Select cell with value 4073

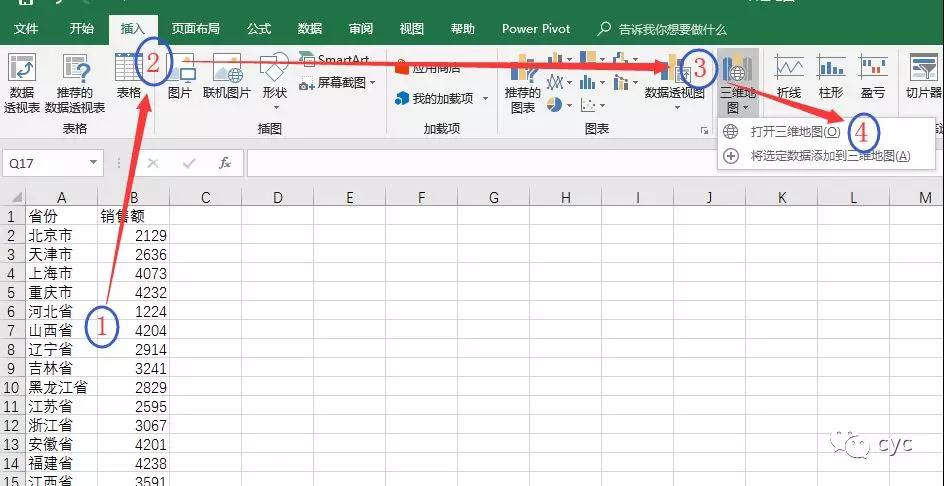coord(133,273)
